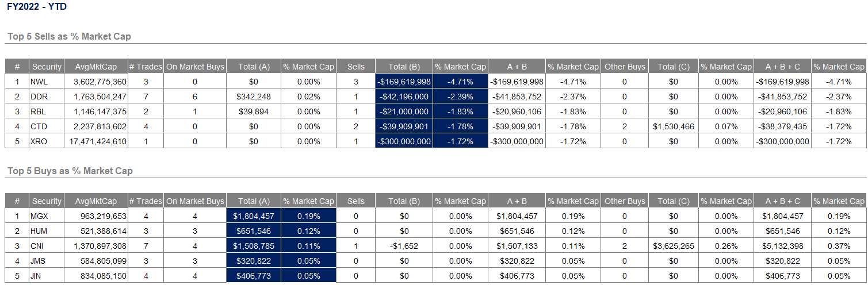Select the highlighted $1,804,457 Total (A) cell
The image size is (868, 285).
254,216
